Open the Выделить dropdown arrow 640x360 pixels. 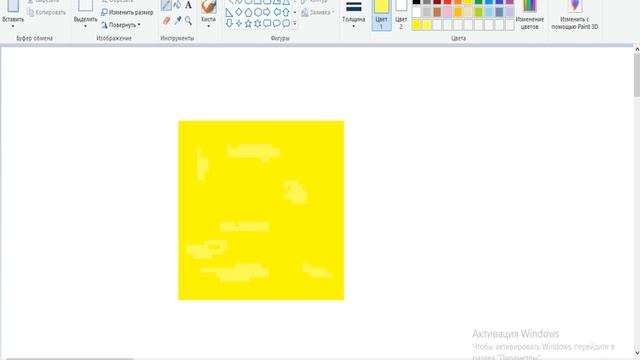point(85,27)
